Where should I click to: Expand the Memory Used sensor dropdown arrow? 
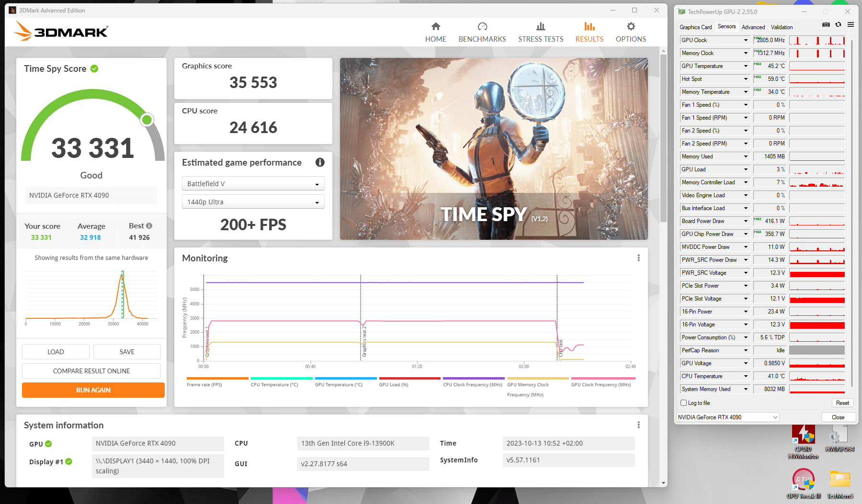pyautogui.click(x=746, y=157)
